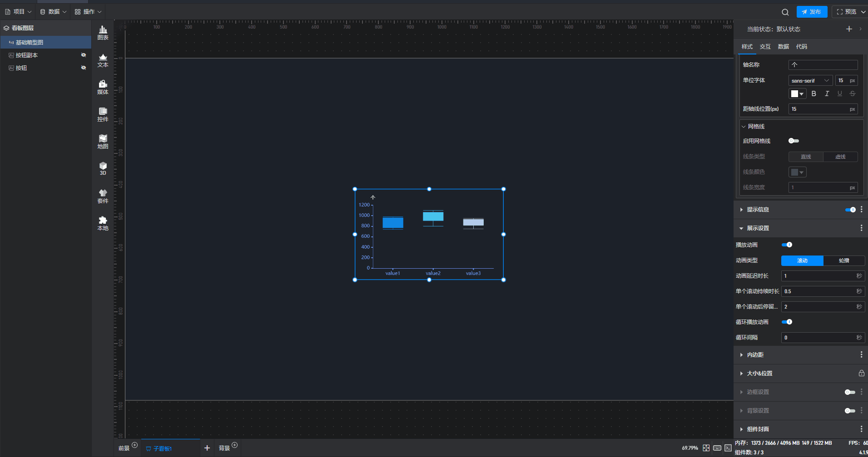Click the 动画延迟时长 input field
Screen dimensions: 868x457
click(818, 276)
